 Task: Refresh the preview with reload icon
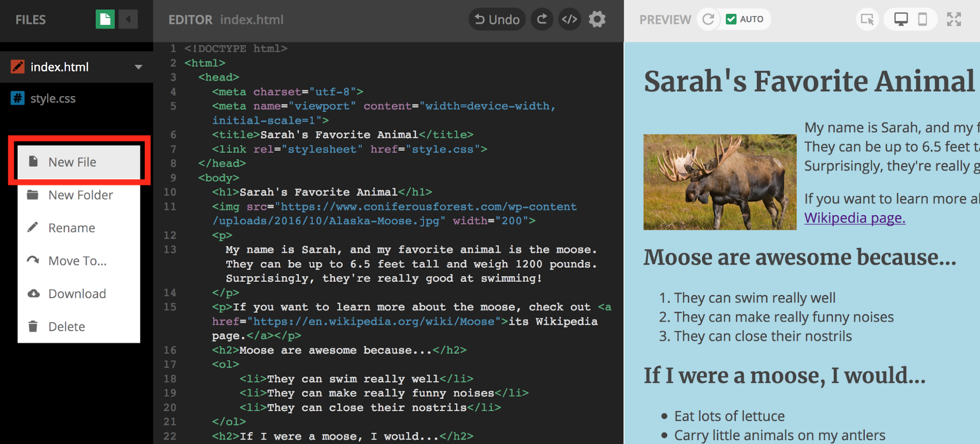click(708, 20)
